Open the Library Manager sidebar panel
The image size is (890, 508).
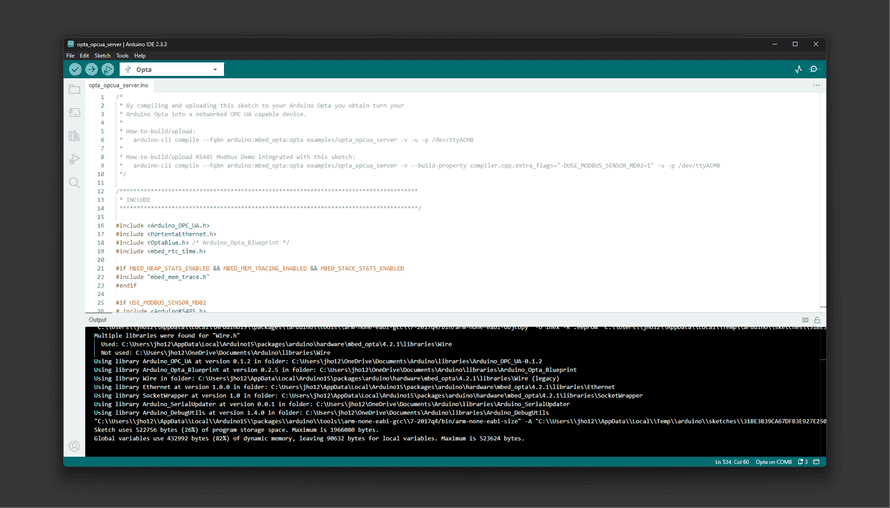pos(74,136)
